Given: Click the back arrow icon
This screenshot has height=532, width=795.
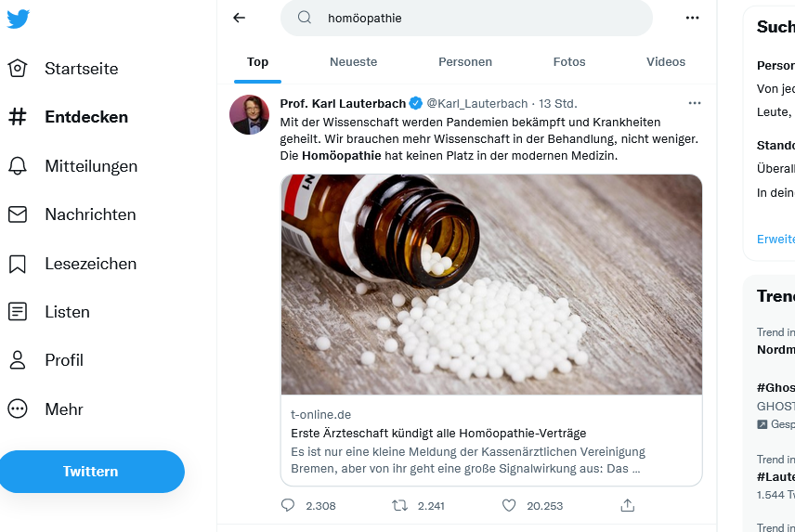Looking at the screenshot, I should tap(240, 18).
